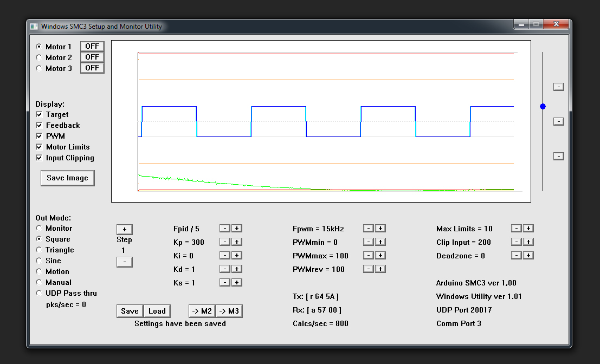Select the Motor 3 radio button

[x=38, y=68]
